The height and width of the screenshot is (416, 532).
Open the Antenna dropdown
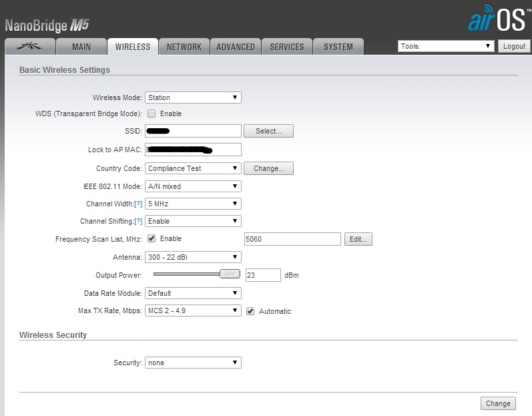point(193,257)
